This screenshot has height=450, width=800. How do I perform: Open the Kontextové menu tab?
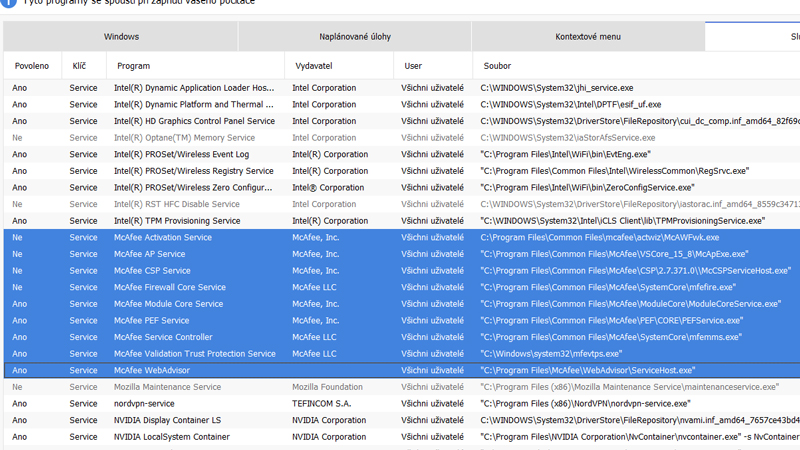pyautogui.click(x=588, y=37)
